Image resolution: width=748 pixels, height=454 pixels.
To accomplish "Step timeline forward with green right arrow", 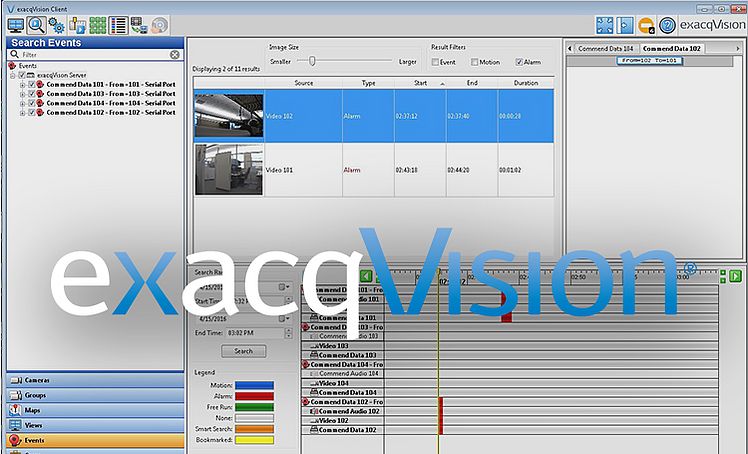I will (x=735, y=276).
